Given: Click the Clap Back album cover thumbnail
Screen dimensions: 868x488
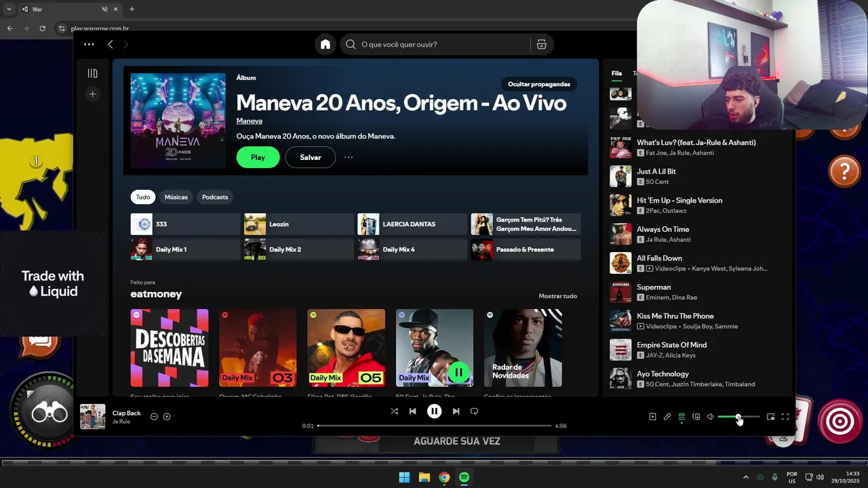Looking at the screenshot, I should click(92, 417).
